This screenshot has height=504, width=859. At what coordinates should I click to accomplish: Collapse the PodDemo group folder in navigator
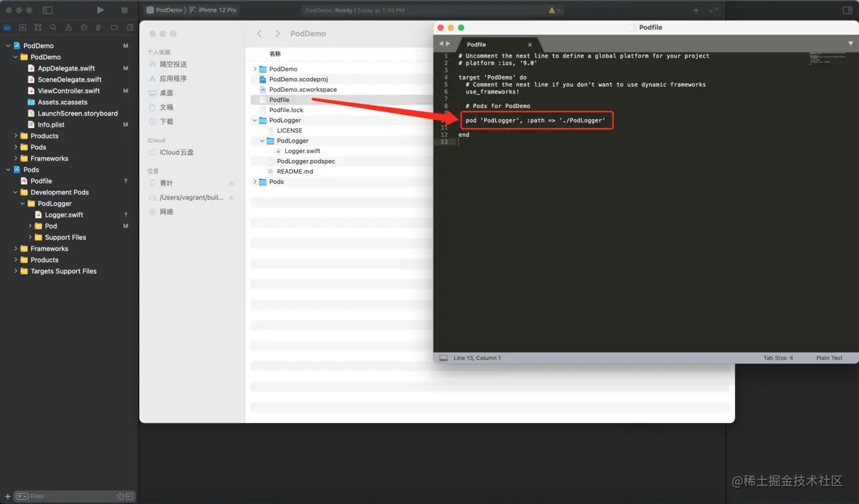(x=16, y=57)
